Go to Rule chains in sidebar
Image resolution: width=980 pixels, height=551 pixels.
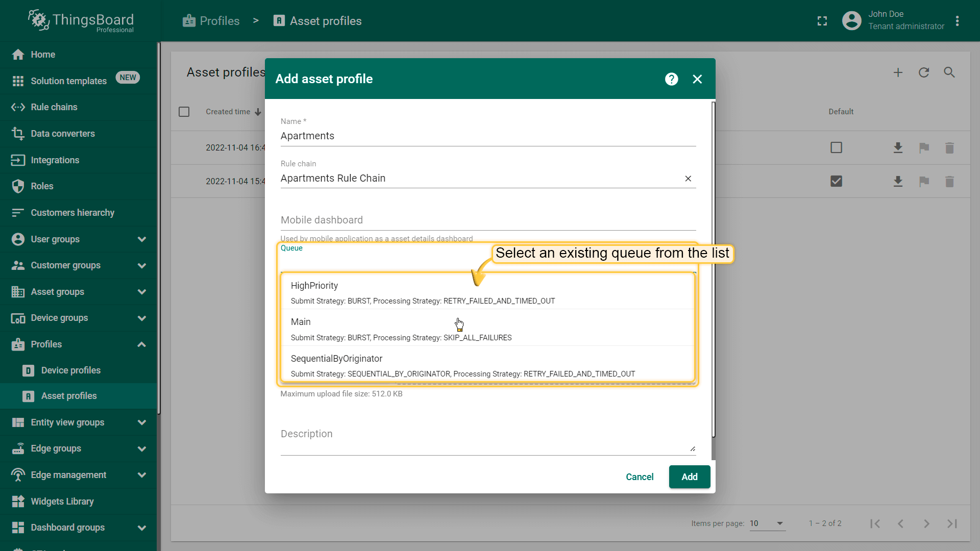54,107
